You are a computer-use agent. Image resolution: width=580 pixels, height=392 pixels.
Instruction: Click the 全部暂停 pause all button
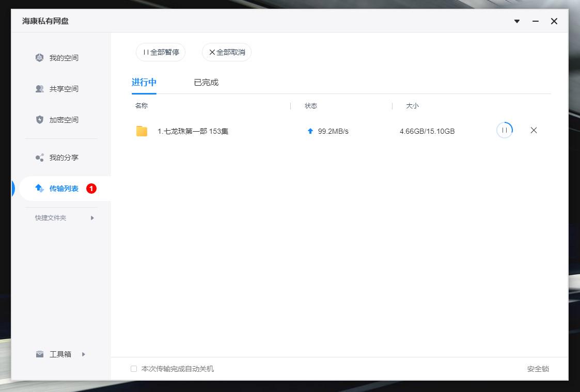tap(160, 52)
